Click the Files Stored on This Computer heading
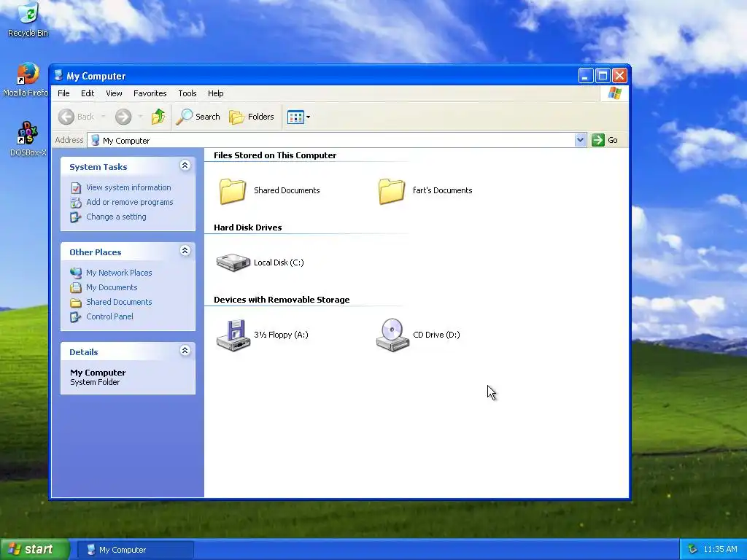The width and height of the screenshot is (747, 560). [x=275, y=155]
